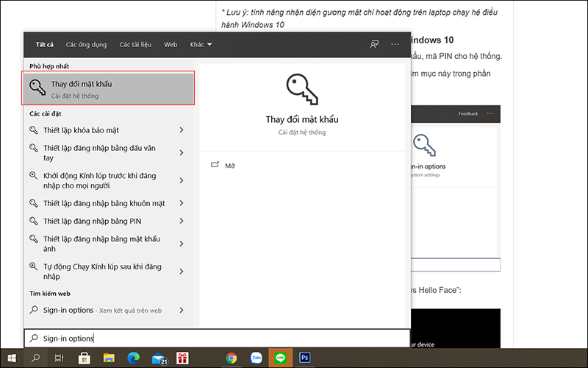
Task: Expand arrow for PIN sign-in result
Action: pos(182,221)
